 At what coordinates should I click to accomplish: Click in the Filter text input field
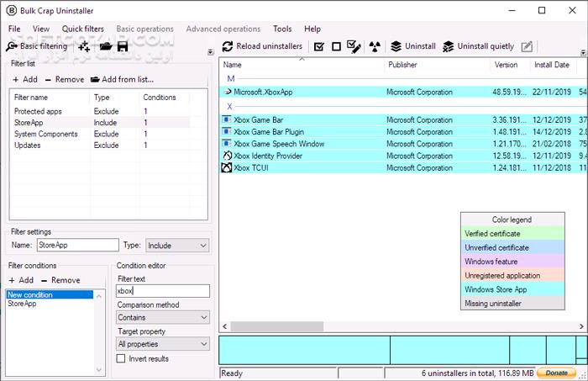(x=163, y=291)
